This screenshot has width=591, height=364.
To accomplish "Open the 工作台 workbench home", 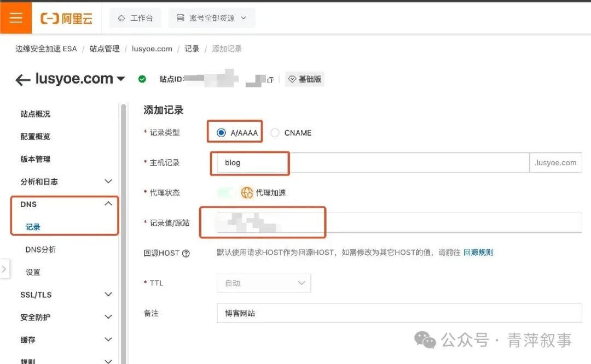I will point(135,18).
